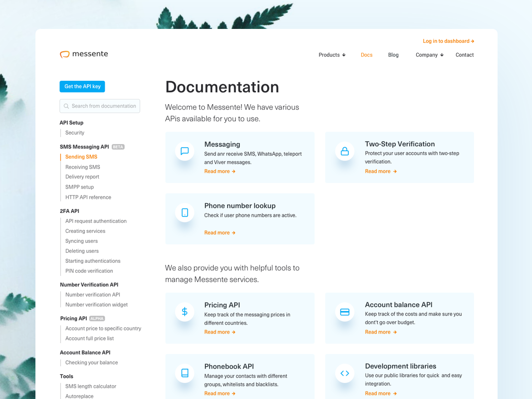Select Number verification widget in sidebar

point(96,305)
